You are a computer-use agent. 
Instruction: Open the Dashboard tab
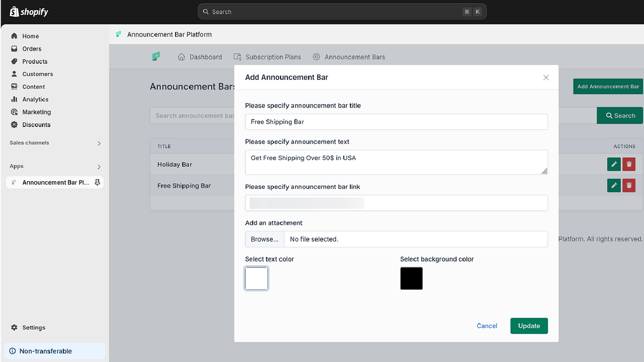[200, 57]
